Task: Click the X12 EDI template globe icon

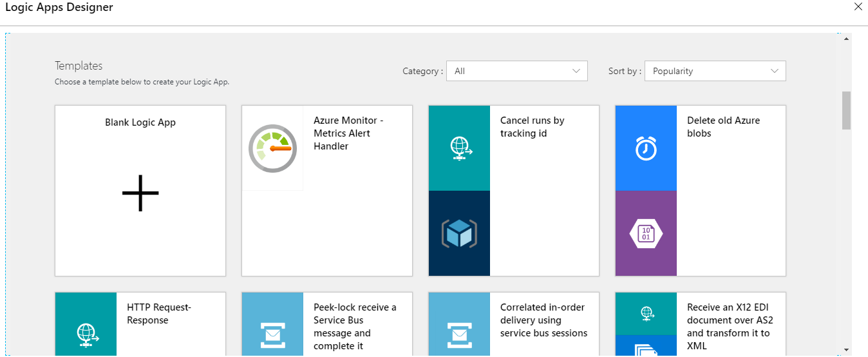Action: pos(646,314)
